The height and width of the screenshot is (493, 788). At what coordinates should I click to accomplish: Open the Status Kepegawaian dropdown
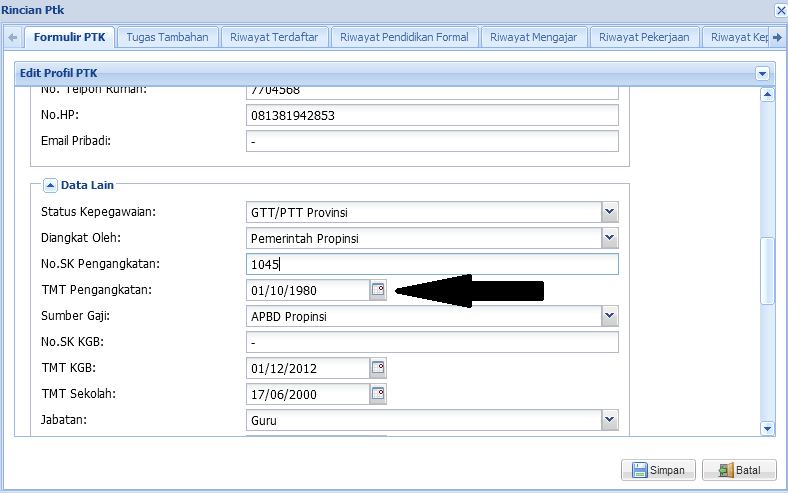[610, 212]
